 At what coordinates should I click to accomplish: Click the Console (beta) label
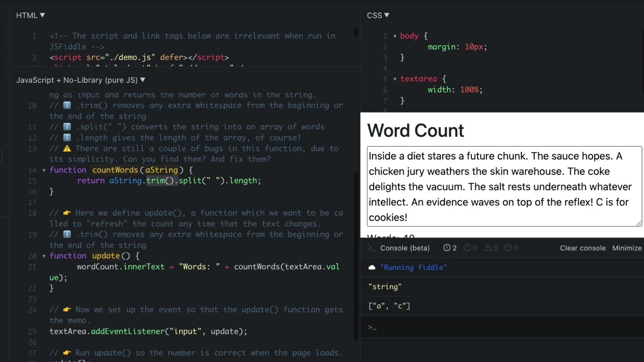(405, 248)
